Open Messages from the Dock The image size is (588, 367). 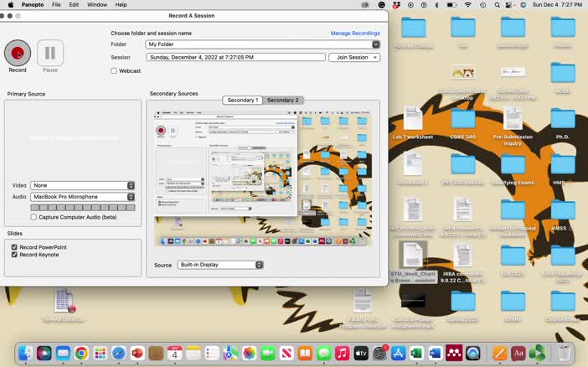point(323,353)
